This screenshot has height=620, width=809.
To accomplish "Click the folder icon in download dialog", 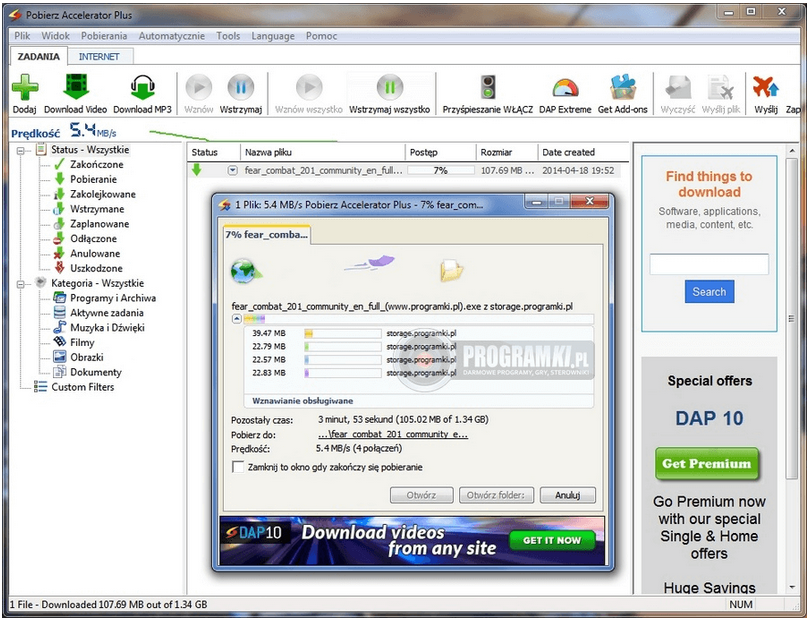I will point(451,270).
